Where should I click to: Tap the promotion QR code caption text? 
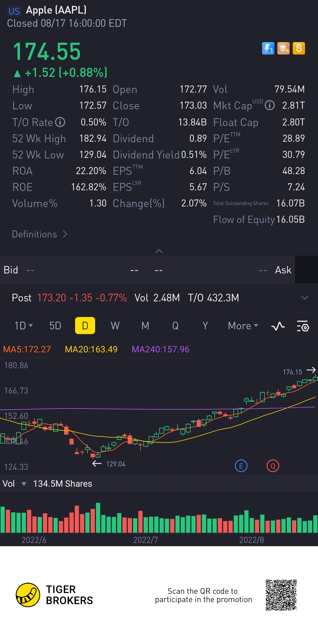point(203,595)
